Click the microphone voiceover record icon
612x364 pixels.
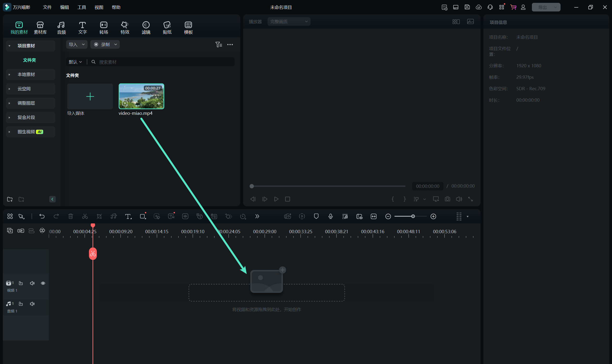click(331, 216)
